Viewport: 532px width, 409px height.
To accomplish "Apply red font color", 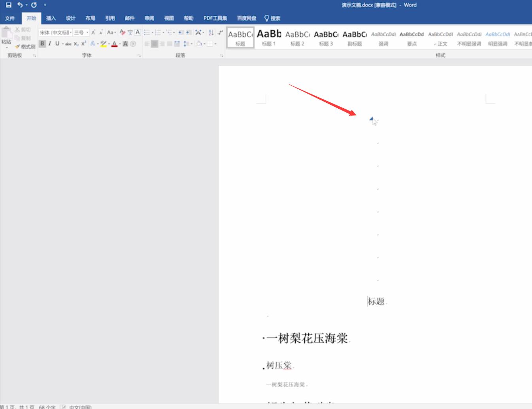I will [x=115, y=43].
